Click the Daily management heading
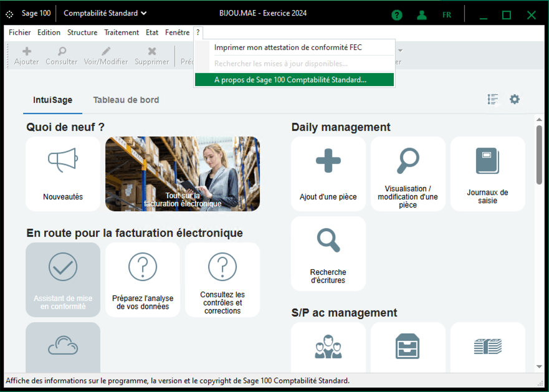This screenshot has height=392, width=549. (x=341, y=127)
